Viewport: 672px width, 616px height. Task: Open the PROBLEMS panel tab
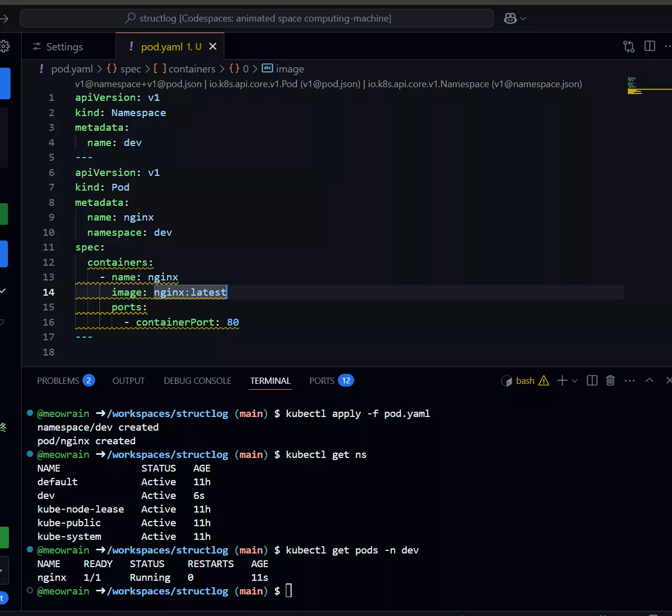58,381
